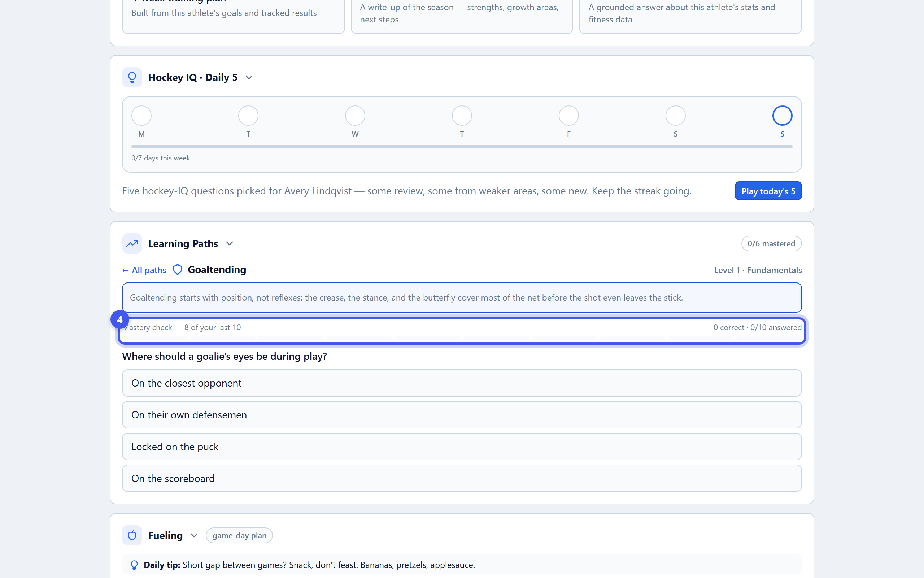Choose answer On their own defensemen
924x578 pixels.
(x=462, y=414)
